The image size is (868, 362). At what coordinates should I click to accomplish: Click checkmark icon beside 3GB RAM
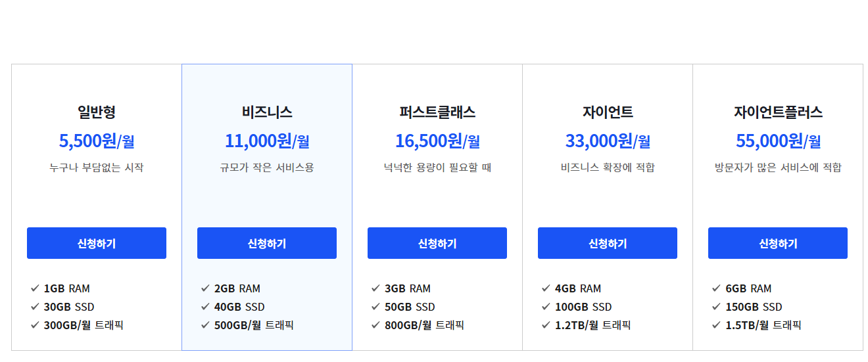(x=375, y=288)
